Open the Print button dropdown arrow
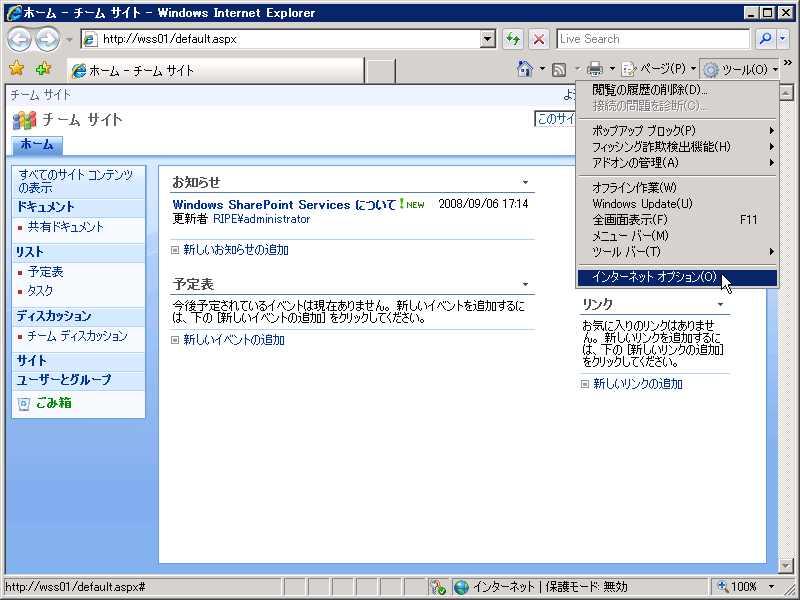Viewport: 800px width, 600px height. (x=612, y=69)
